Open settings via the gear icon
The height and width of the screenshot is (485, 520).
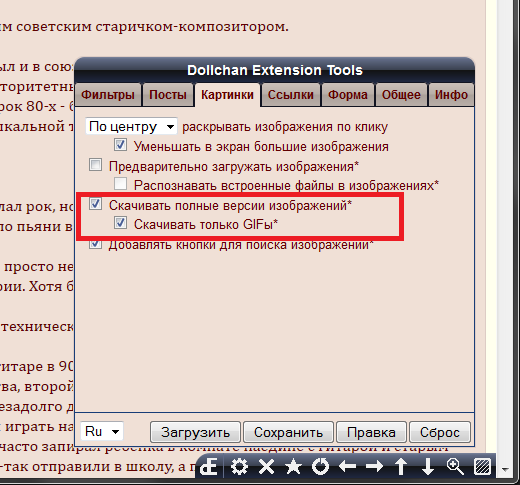[x=239, y=466]
